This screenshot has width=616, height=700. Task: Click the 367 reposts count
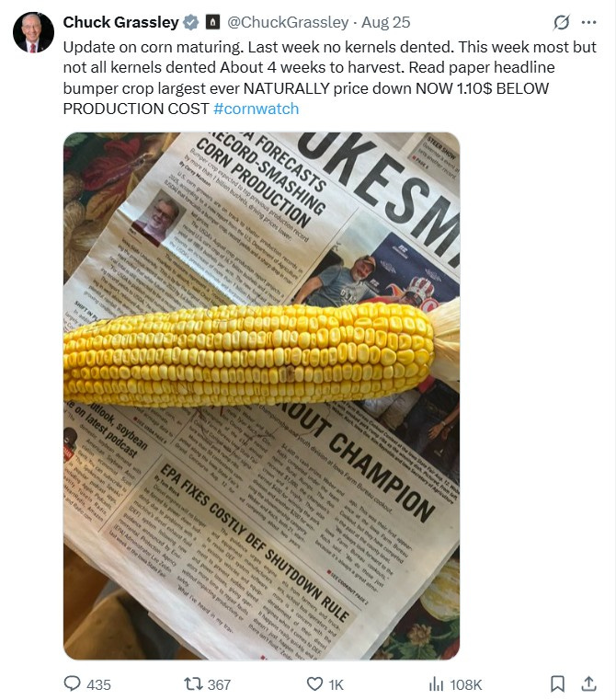[219, 684]
